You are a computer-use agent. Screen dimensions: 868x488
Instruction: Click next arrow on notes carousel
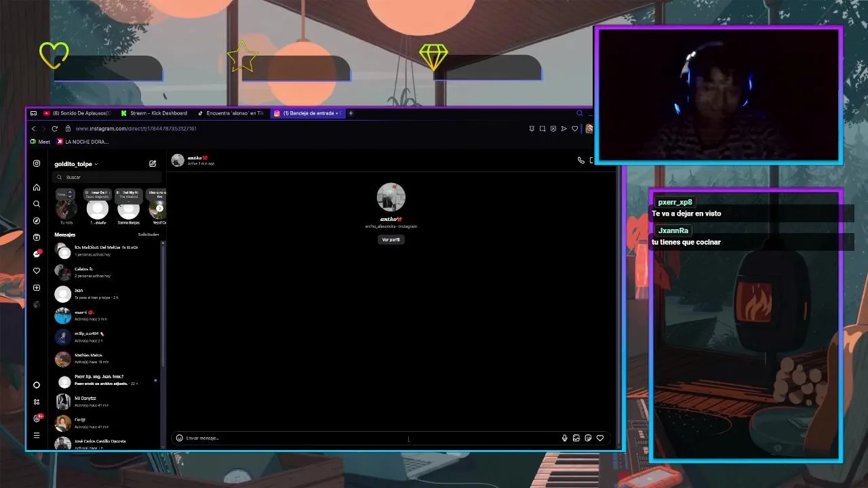click(160, 207)
